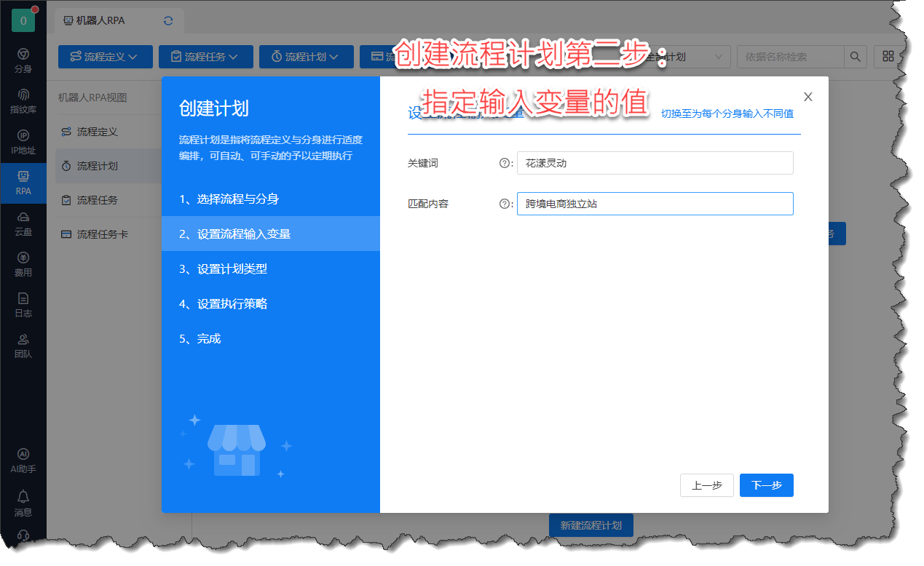The width and height of the screenshot is (924, 566).
Task: Click the search magnifier button
Action: (855, 57)
